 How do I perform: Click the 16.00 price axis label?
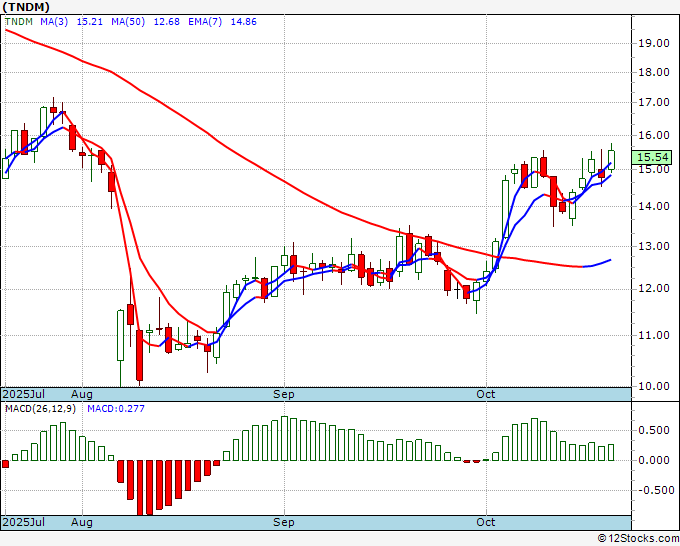coord(654,135)
